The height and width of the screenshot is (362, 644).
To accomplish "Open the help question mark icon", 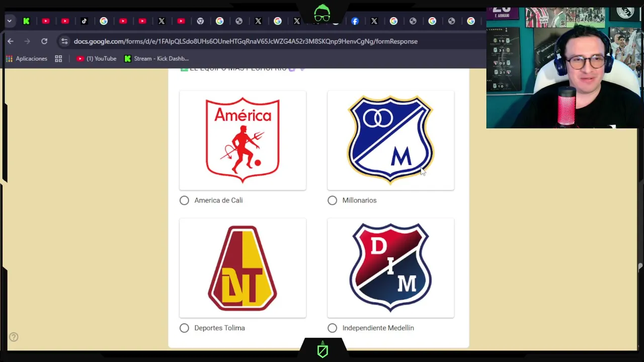I will (14, 337).
